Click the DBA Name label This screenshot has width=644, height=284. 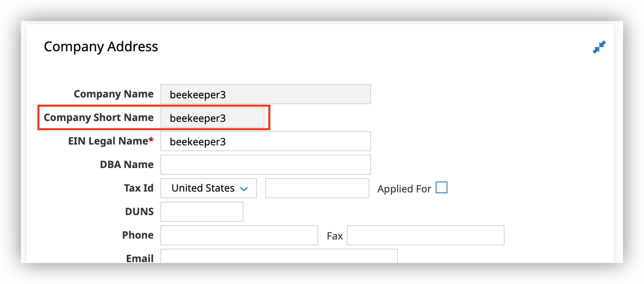126,165
